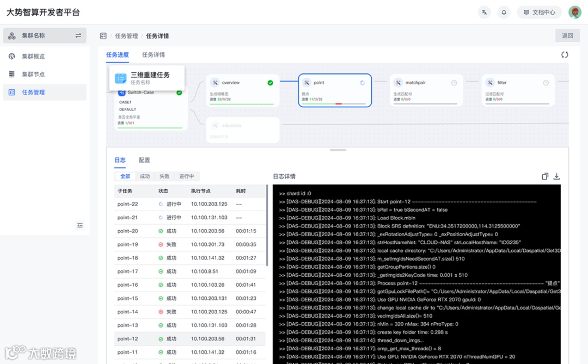Open the 日志 log tab
Viewport: 588px width, 364px height.
coord(120,160)
